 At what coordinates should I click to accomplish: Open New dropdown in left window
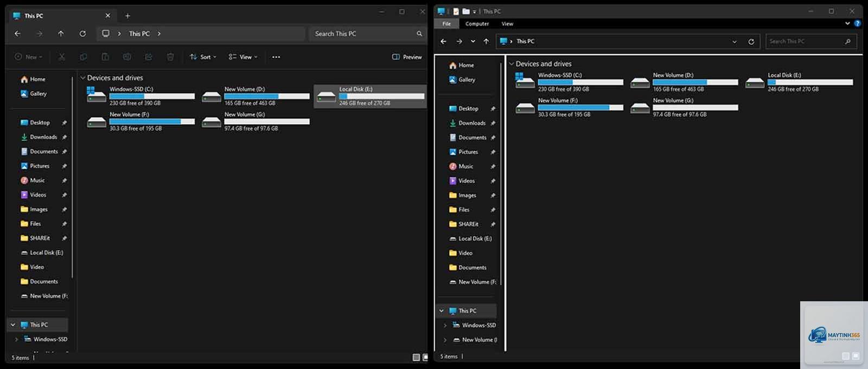[28, 57]
